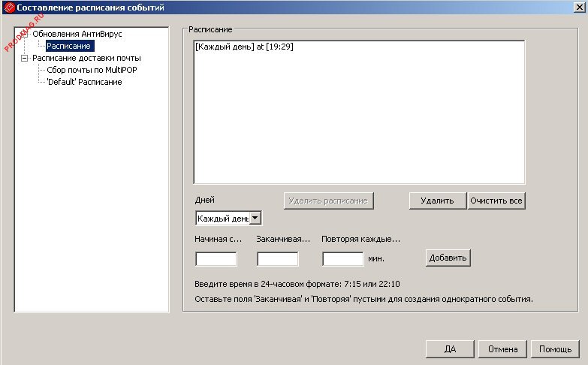Click the Начиная с time field
Screen dimensions: 588x365
point(216,258)
